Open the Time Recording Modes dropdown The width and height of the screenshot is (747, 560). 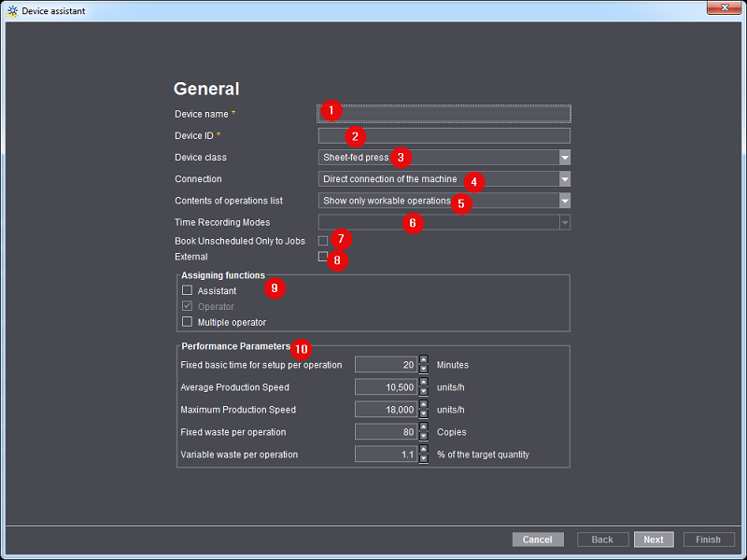(563, 221)
